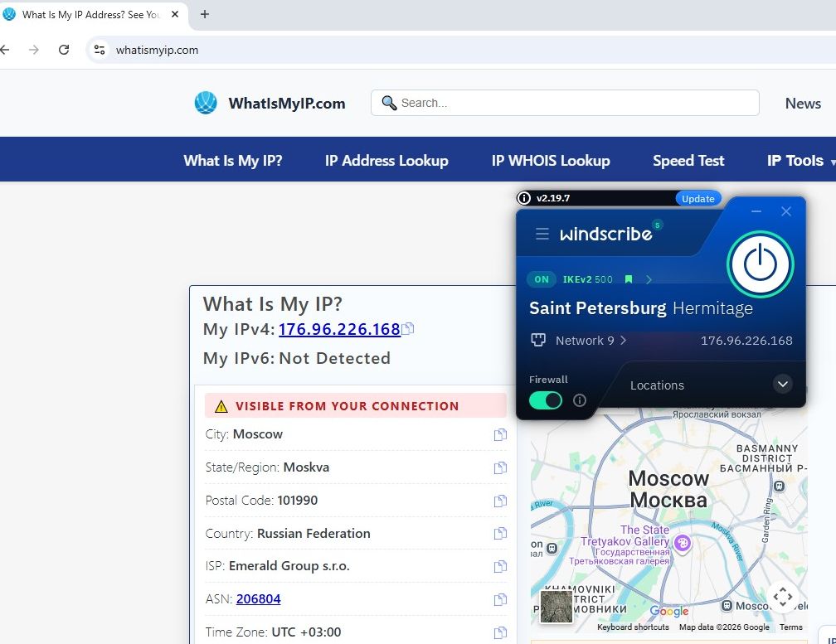Screen dimensions: 836x644
Task: Toggle satellite view thumbnail on map
Action: pos(557,606)
